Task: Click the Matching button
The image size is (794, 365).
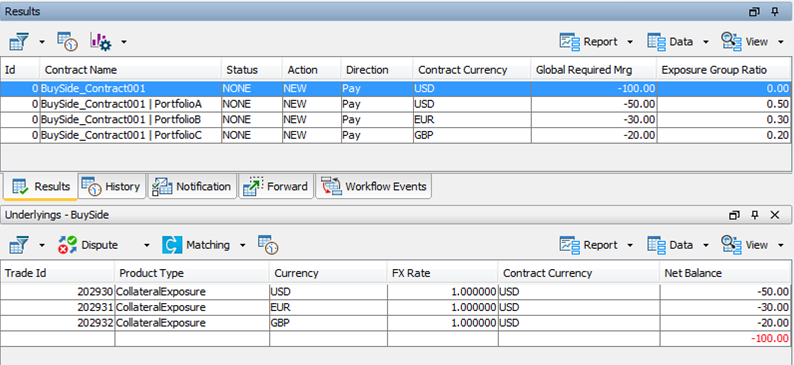Action: [x=196, y=245]
